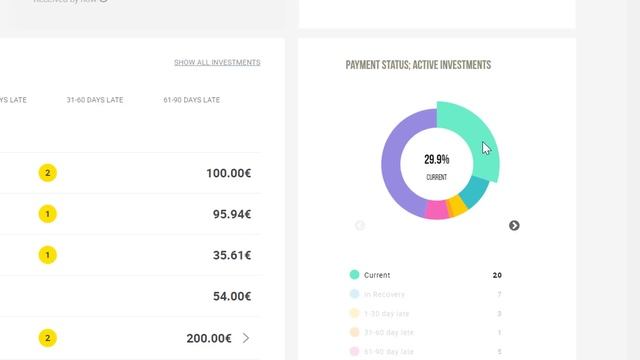The height and width of the screenshot is (360, 640).
Task: Click the next arrow below the donut chart
Action: 514,225
